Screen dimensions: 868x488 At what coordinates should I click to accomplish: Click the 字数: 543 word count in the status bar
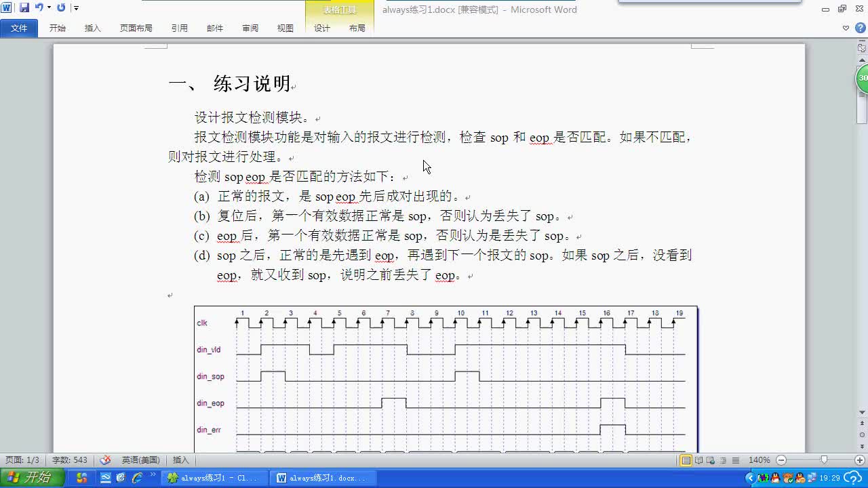click(x=70, y=460)
